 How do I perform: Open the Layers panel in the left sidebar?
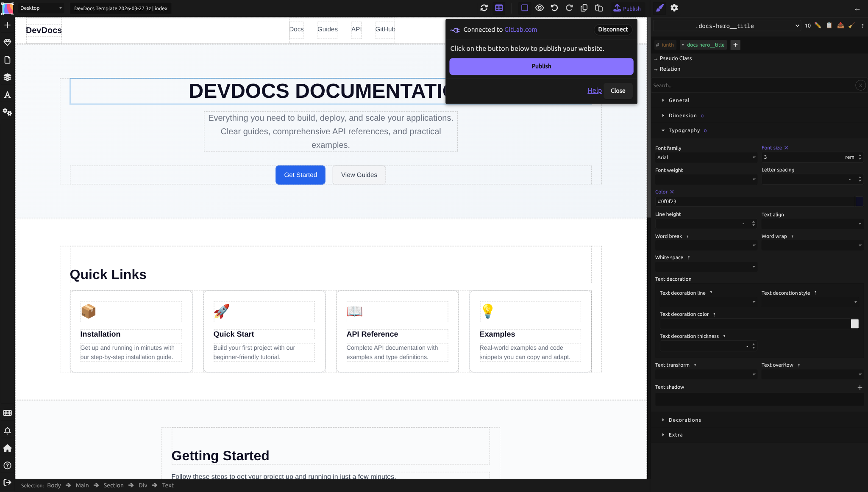click(x=8, y=77)
